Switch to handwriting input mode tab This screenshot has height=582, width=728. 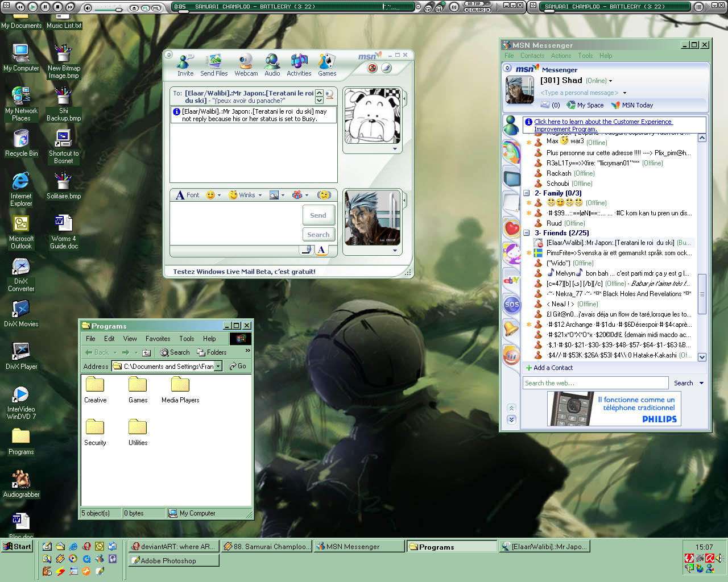[x=307, y=250]
